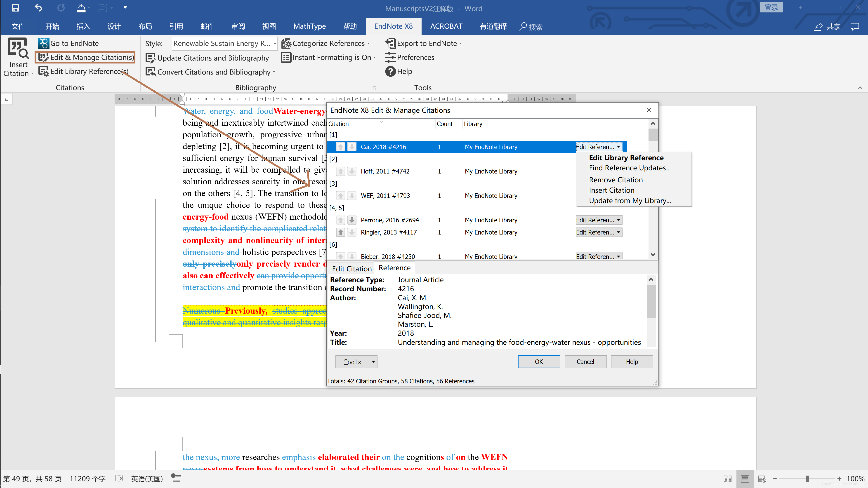Viewport: 868px width, 488px height.
Task: Move Ringler 2013 citation up with arrow
Action: pos(340,232)
